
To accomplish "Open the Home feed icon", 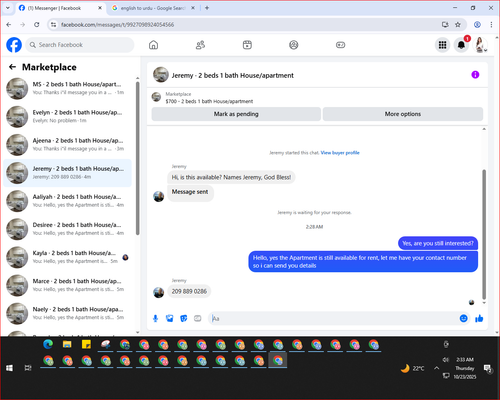I will 153,45.
